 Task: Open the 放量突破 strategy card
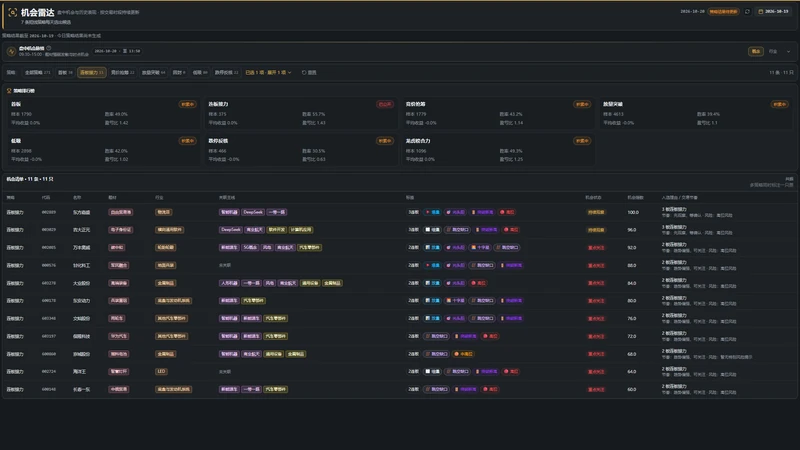pyautogui.click(x=696, y=113)
